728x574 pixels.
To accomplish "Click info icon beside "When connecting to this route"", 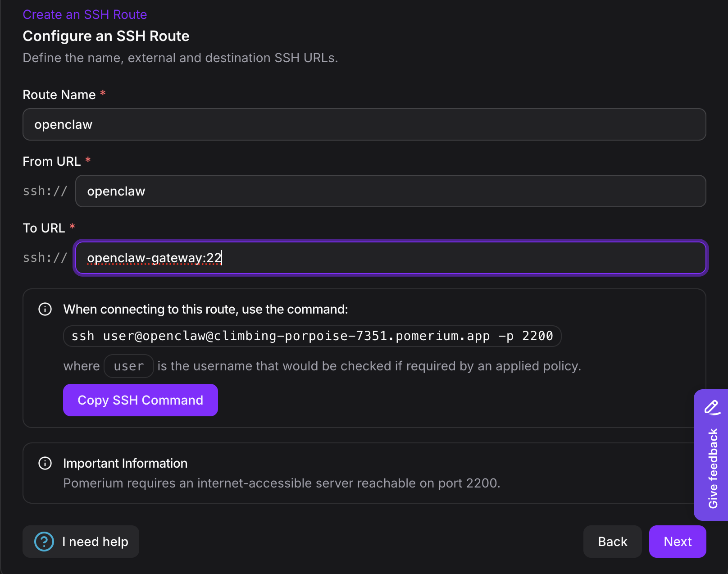I will coord(45,309).
